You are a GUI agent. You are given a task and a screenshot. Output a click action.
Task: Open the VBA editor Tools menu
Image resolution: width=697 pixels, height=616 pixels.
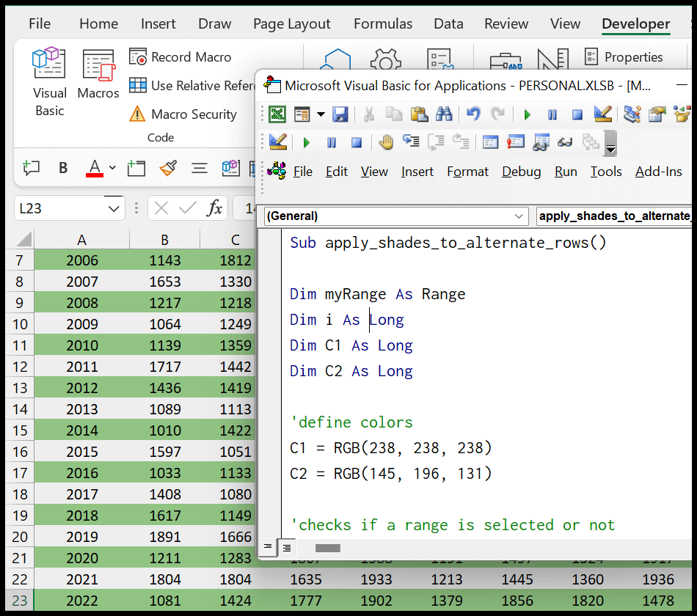(606, 172)
